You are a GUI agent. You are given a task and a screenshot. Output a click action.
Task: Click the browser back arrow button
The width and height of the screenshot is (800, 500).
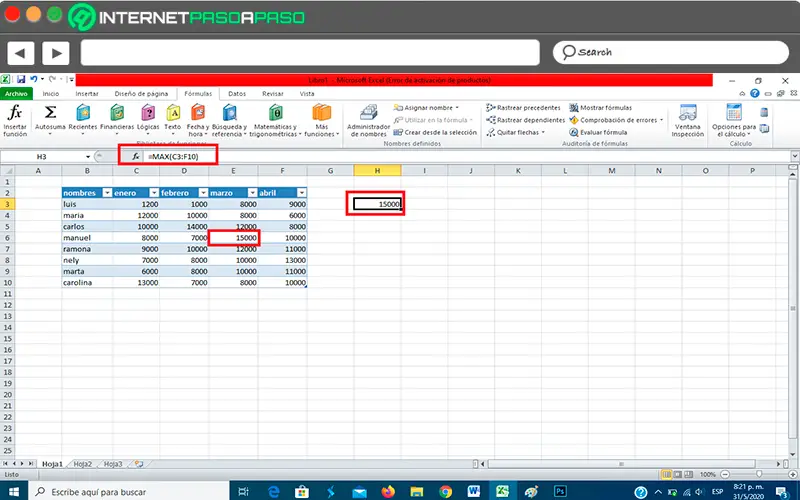point(20,53)
